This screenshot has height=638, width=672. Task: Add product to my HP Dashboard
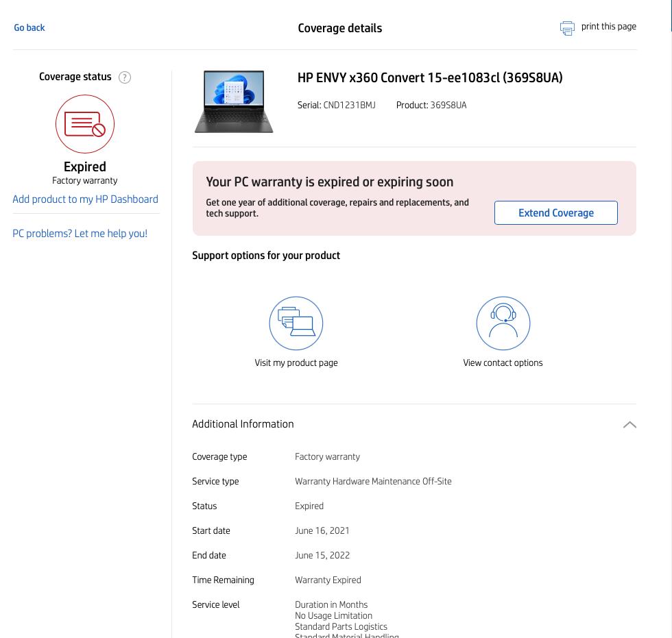pyautogui.click(x=85, y=199)
